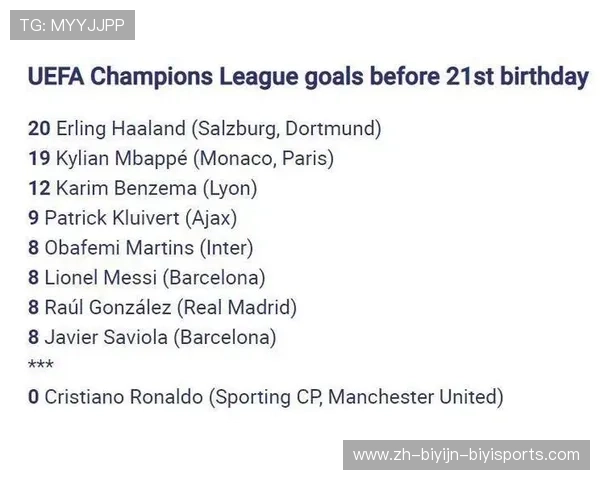This screenshot has height=480, width=600.
Task: Click the UEFA Champions League goals heading
Action: pos(308,77)
